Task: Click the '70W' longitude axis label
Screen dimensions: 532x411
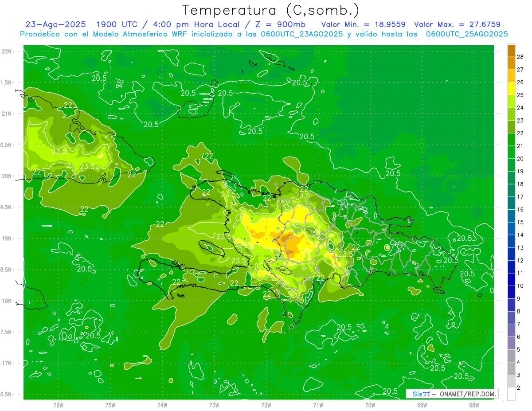Action: [x=370, y=405]
